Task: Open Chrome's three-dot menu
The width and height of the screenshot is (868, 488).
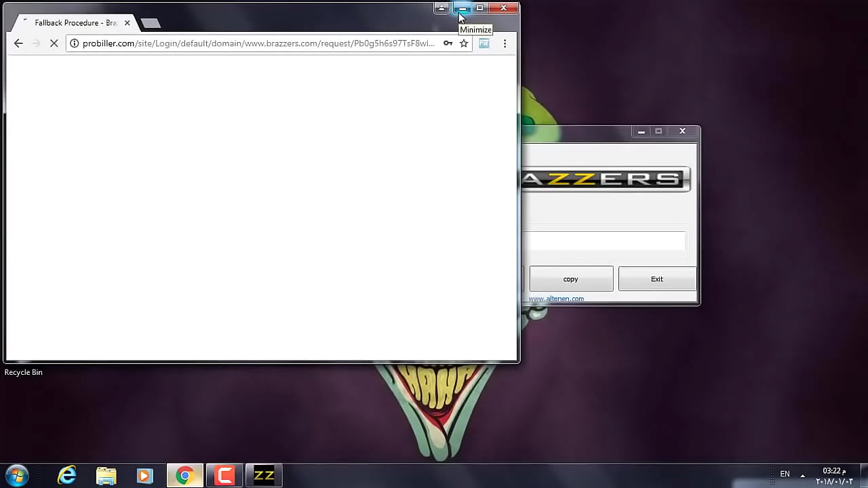Action: [505, 43]
